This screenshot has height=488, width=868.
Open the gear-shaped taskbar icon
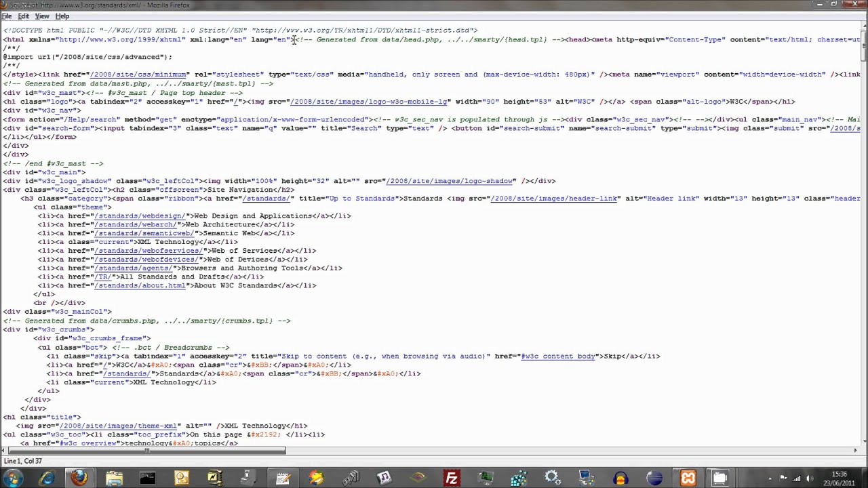click(552, 479)
